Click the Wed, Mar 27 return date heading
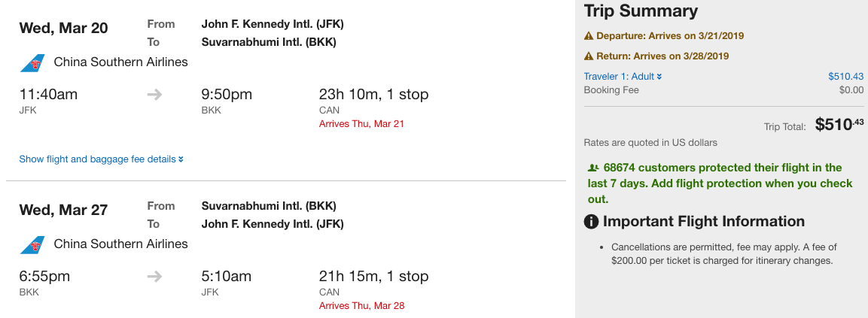The image size is (868, 318). point(63,210)
